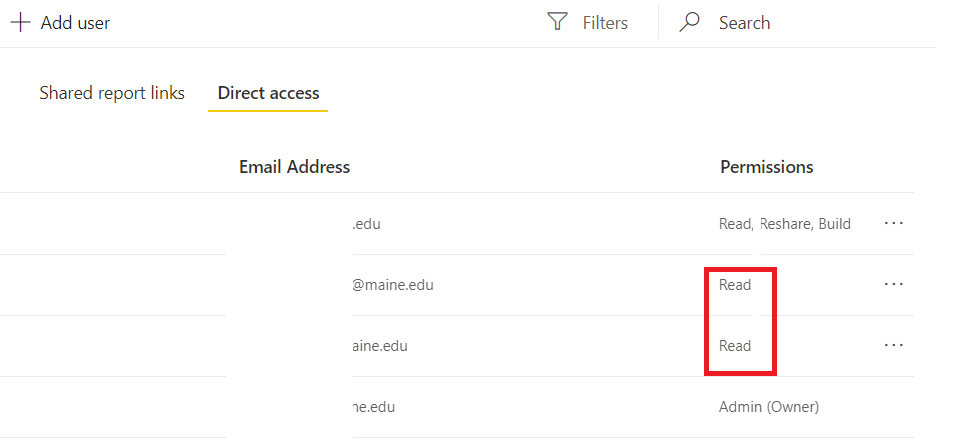Open ellipsis menu for the @maine.edu Read row
The height and width of the screenshot is (444, 957).
pos(894,284)
